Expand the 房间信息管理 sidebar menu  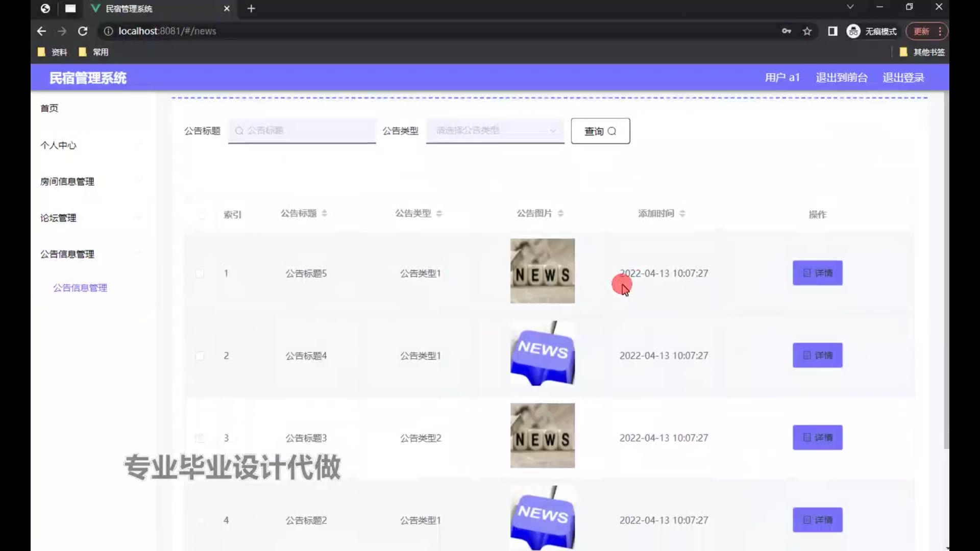[67, 182]
